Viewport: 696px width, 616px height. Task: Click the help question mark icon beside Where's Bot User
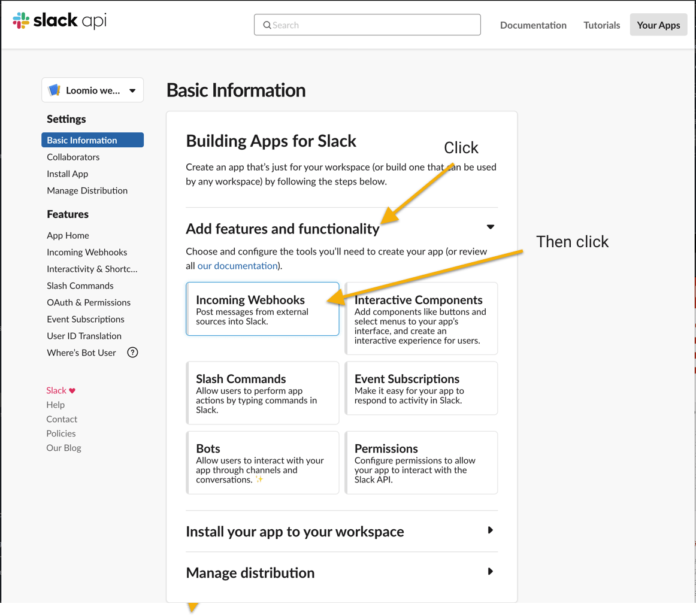pyautogui.click(x=132, y=353)
